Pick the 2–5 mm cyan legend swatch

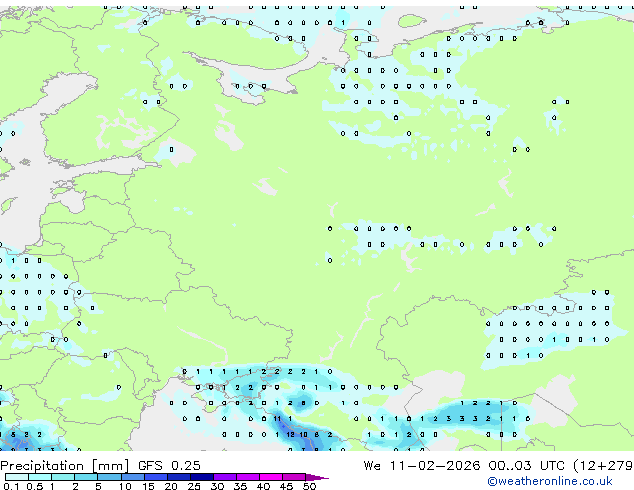point(86,477)
